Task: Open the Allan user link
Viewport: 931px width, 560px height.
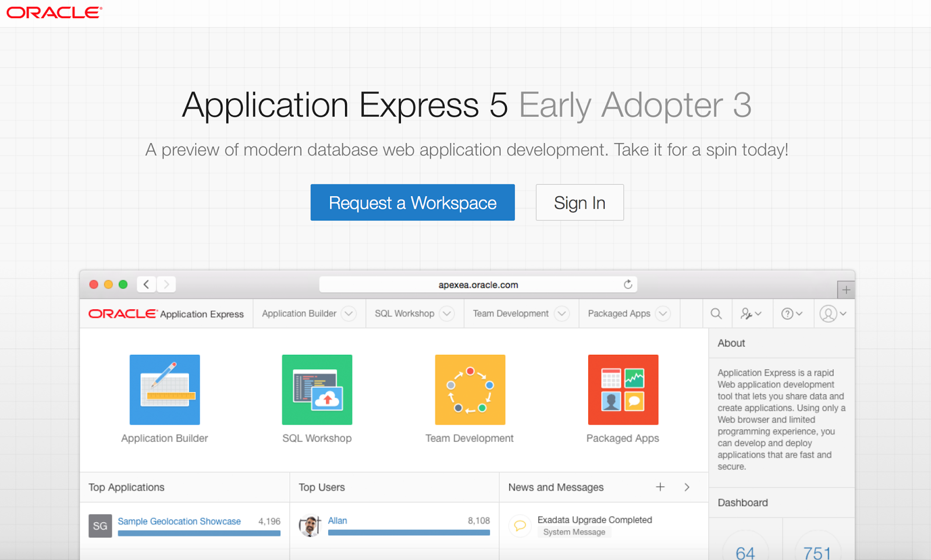Action: 337,520
